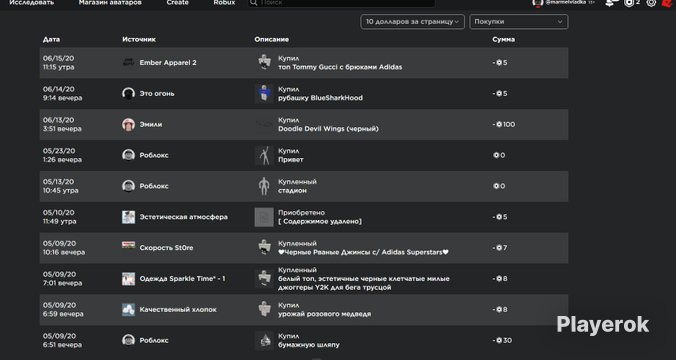Image resolution: width=676 pixels, height=360 pixels.
Task: Open the Черные Рваные Джинсы Adidas Superstars link
Action: 363,252
